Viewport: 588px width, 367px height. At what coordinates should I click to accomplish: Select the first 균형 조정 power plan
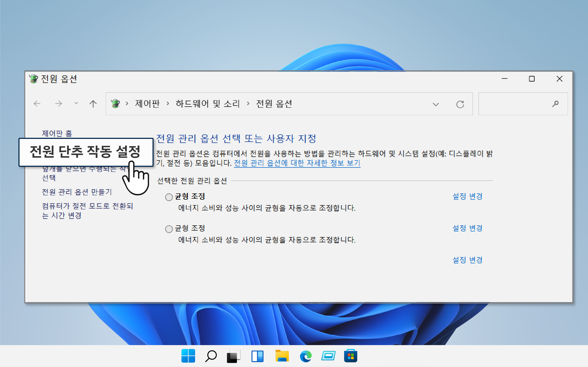click(x=169, y=197)
